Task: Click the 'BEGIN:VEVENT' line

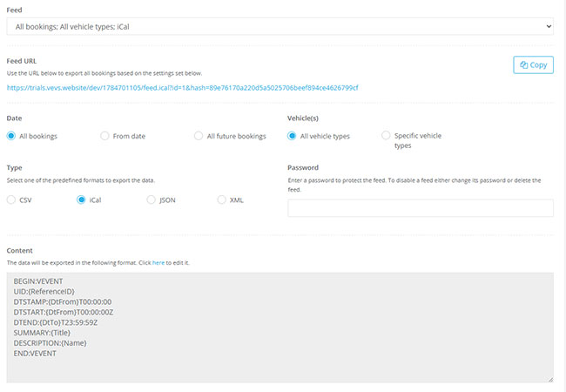Action: (38, 281)
